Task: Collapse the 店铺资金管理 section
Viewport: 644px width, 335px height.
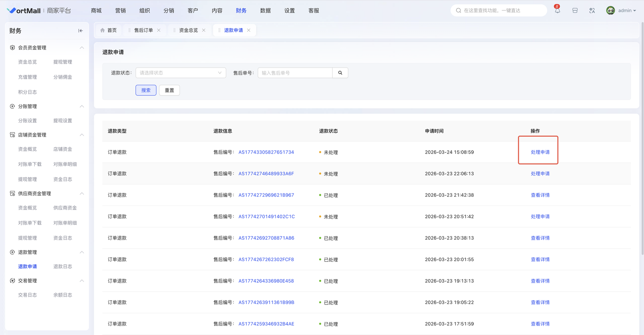Action: (82, 135)
